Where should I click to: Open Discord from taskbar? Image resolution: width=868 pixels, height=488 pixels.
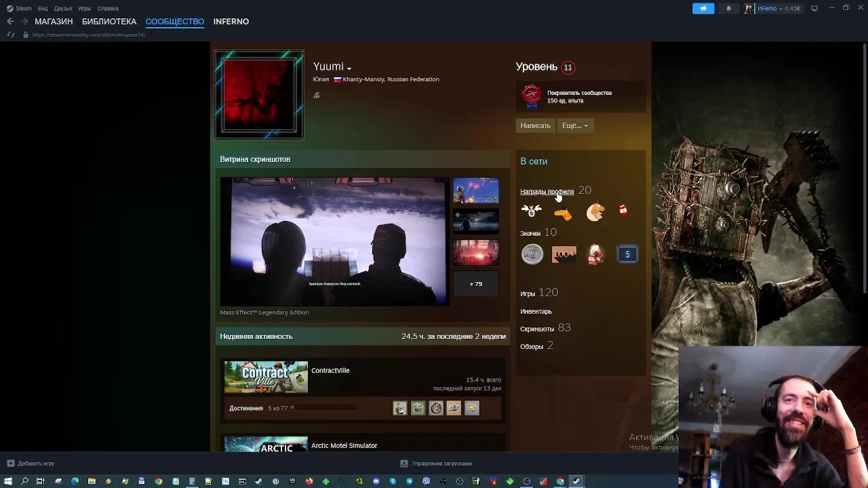point(376,481)
